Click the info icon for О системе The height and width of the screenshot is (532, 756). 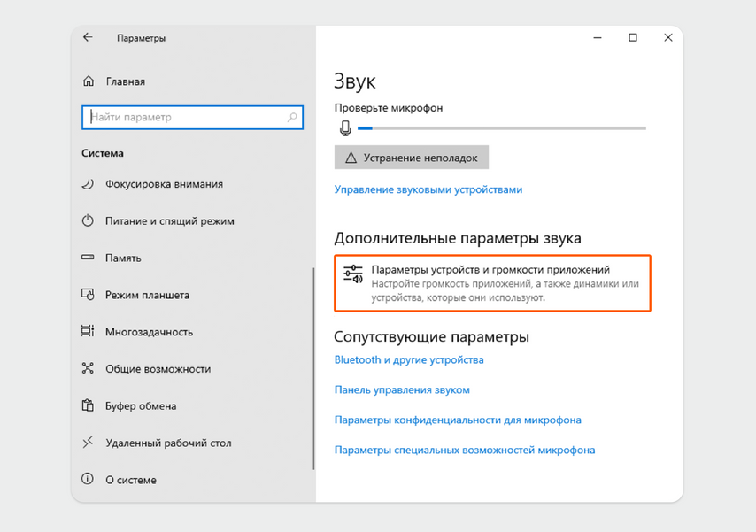point(88,479)
